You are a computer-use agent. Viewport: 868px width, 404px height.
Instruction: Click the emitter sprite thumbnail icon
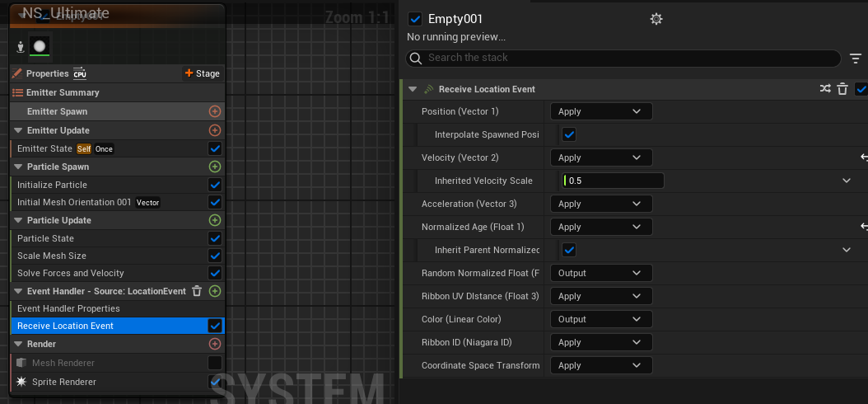(x=40, y=46)
